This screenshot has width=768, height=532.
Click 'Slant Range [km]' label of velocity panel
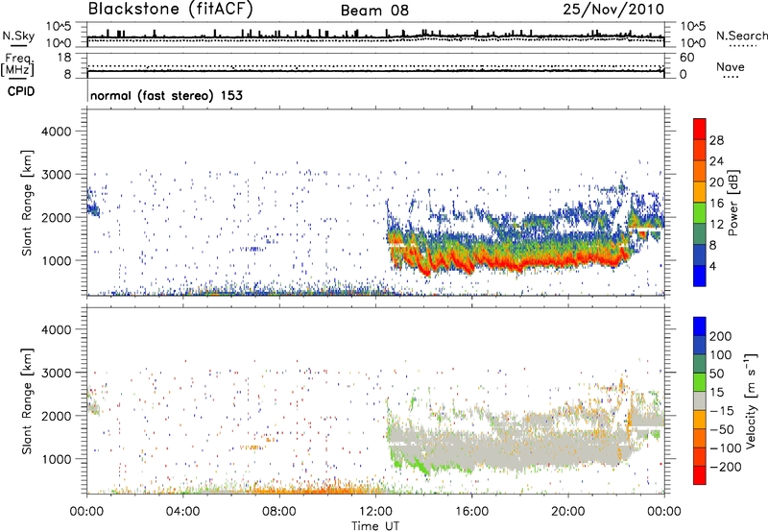pos(27,401)
